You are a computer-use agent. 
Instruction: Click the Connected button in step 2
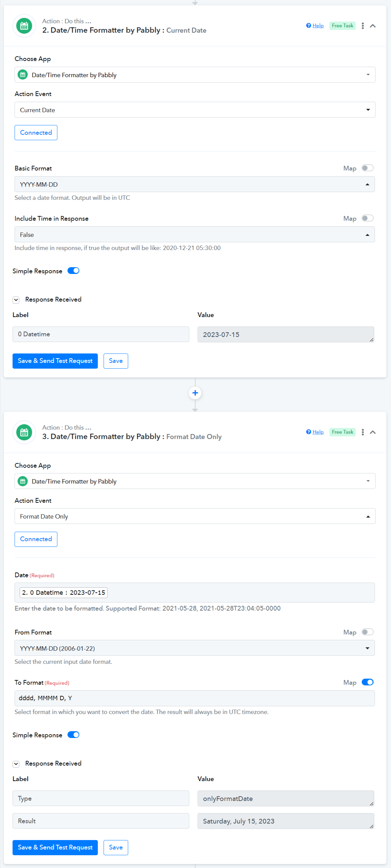[36, 133]
